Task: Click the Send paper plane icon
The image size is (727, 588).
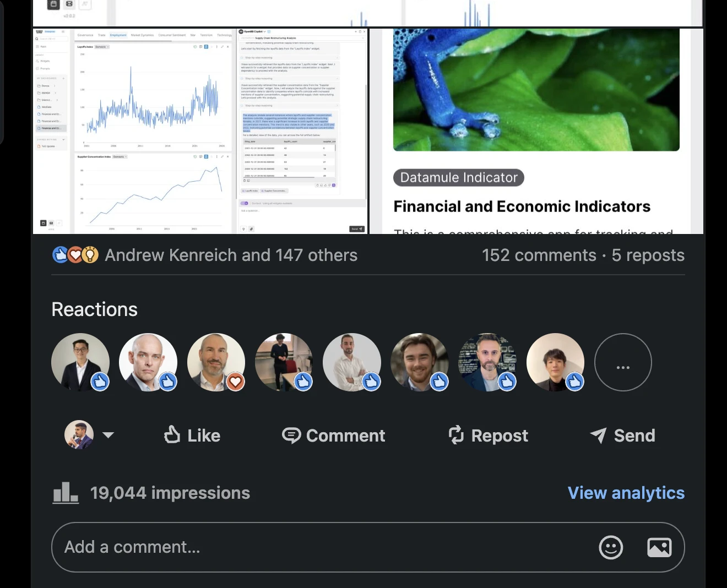Action: tap(598, 435)
